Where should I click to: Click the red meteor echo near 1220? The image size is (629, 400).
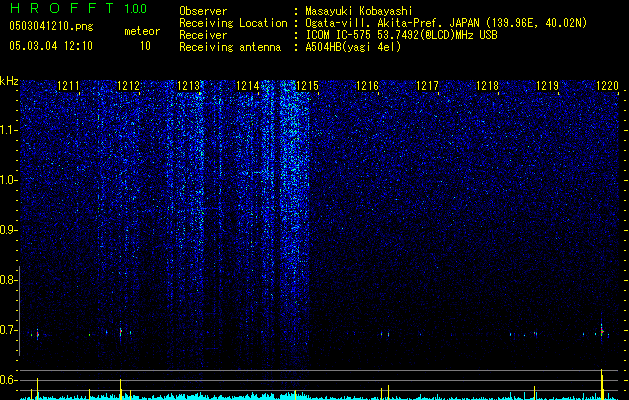[x=602, y=331]
